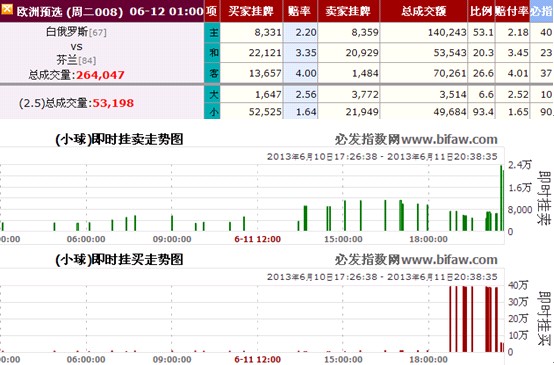Image resolution: width=554 pixels, height=365 pixels.
Task: Select the 小 under-goals row label
Action: 212,111
